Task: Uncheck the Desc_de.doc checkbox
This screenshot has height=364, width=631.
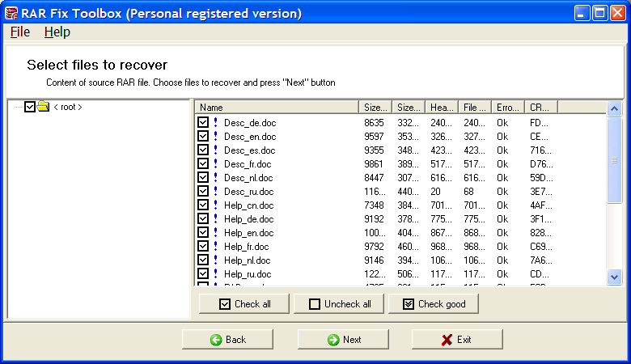Action: pyautogui.click(x=203, y=122)
